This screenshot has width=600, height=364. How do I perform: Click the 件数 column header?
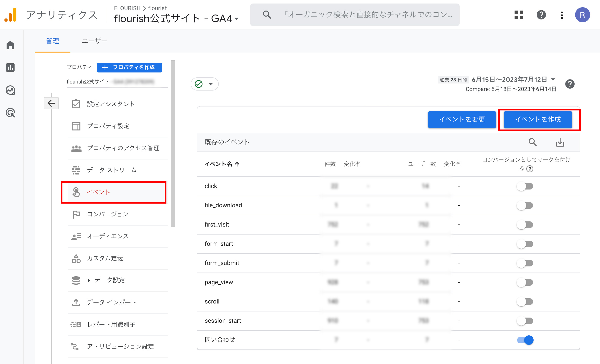pyautogui.click(x=330, y=164)
